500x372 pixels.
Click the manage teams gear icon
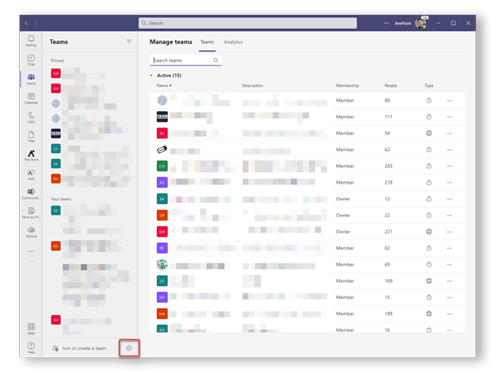click(129, 348)
